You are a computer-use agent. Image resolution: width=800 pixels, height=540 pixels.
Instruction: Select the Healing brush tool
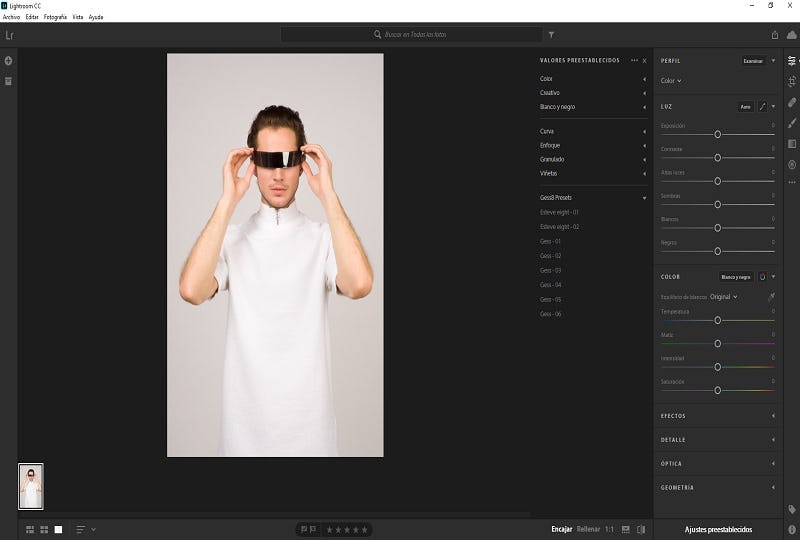pyautogui.click(x=792, y=102)
